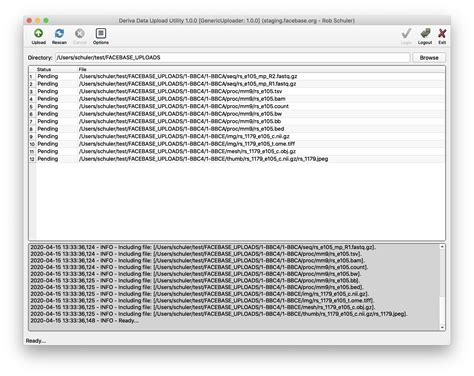Click the greyed-out Login checkmark icon
The image size is (474, 376).
(406, 36)
